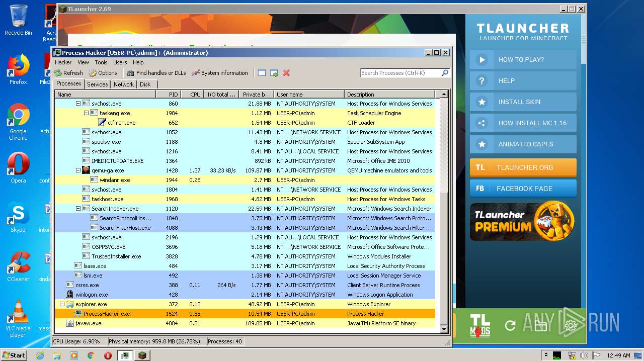The height and width of the screenshot is (362, 644).
Task: Sort by the User name column header
Action: coord(309,94)
